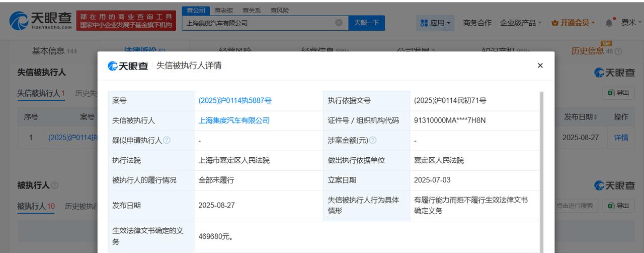This screenshot has width=644, height=253.
Task: Clear the search box with the X icon
Action: coord(339,23)
